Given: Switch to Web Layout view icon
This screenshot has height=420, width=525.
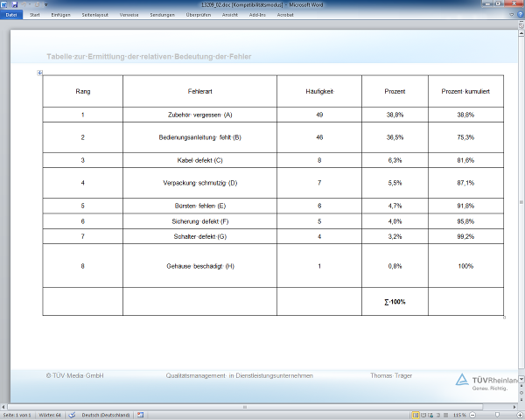Looking at the screenshot, I should [x=430, y=415].
